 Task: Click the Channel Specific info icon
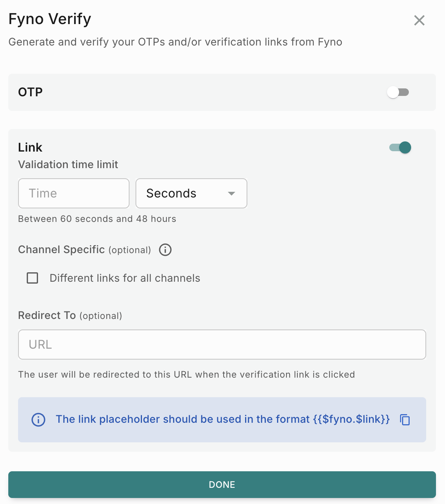point(165,250)
